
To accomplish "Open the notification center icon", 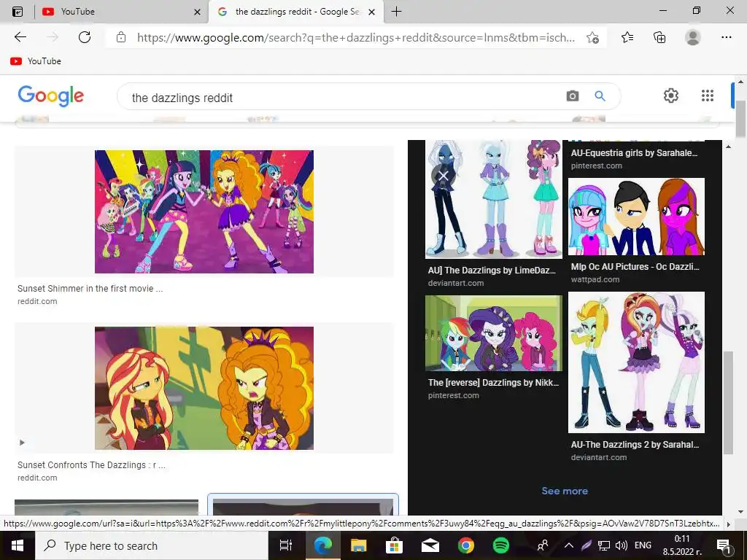I will coord(724,546).
